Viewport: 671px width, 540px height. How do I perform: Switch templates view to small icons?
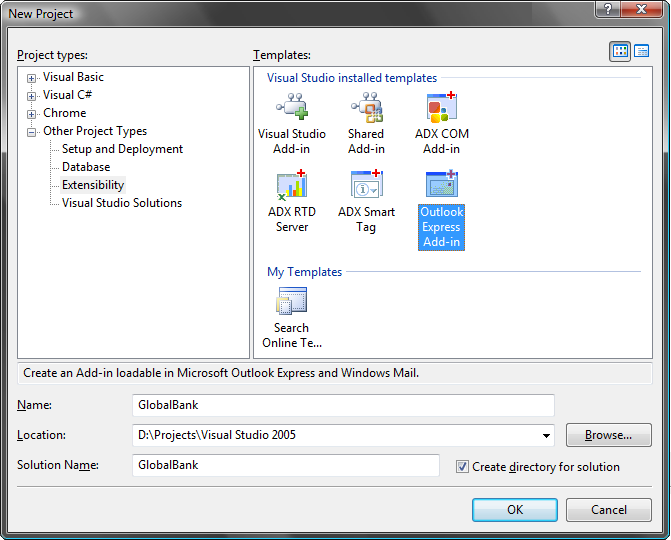point(641,51)
